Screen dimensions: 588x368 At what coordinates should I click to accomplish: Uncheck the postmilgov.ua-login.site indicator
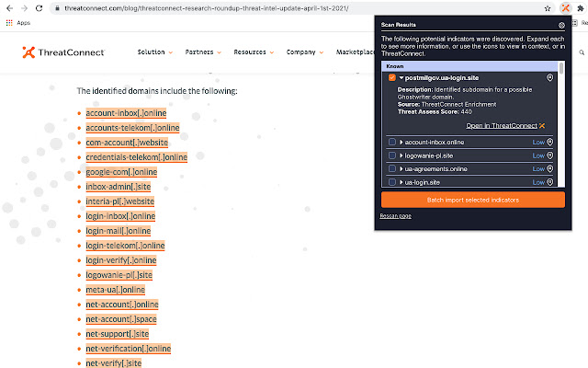392,77
